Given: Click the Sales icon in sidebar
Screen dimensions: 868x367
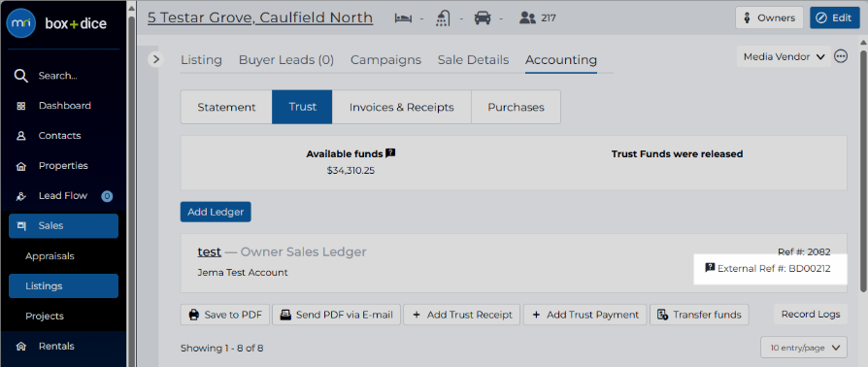Looking at the screenshot, I should click(x=21, y=226).
